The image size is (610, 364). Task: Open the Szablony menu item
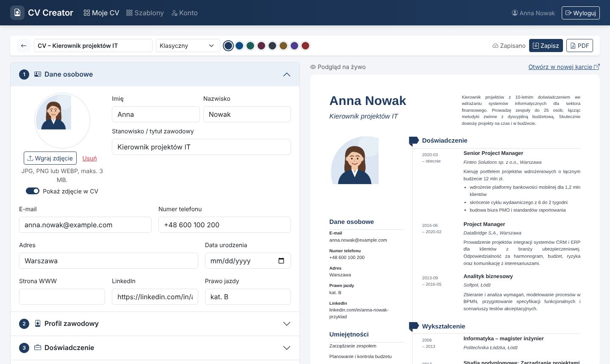(x=145, y=13)
